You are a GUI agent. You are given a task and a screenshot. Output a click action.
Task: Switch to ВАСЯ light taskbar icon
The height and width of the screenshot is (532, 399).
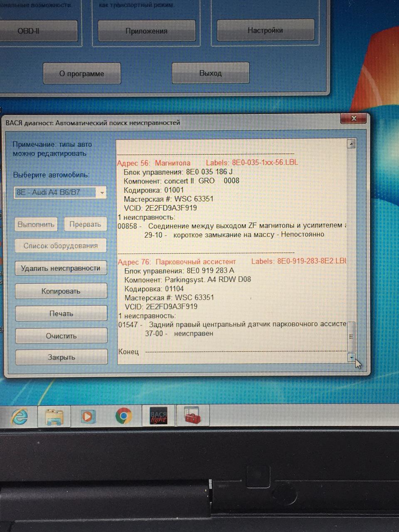158,415
